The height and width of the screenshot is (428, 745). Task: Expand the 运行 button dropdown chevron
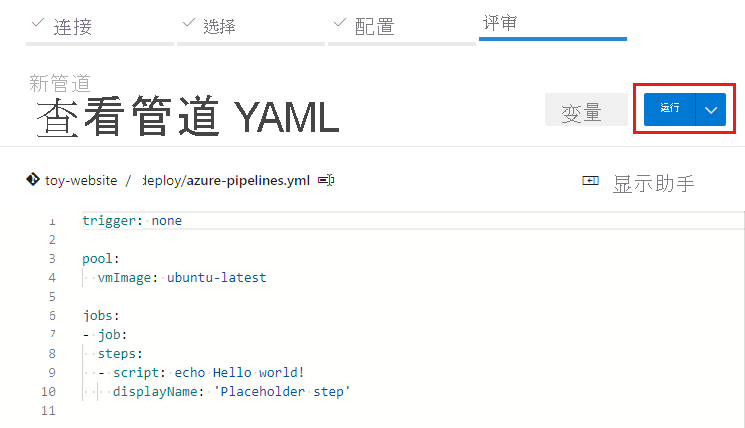[x=711, y=109]
